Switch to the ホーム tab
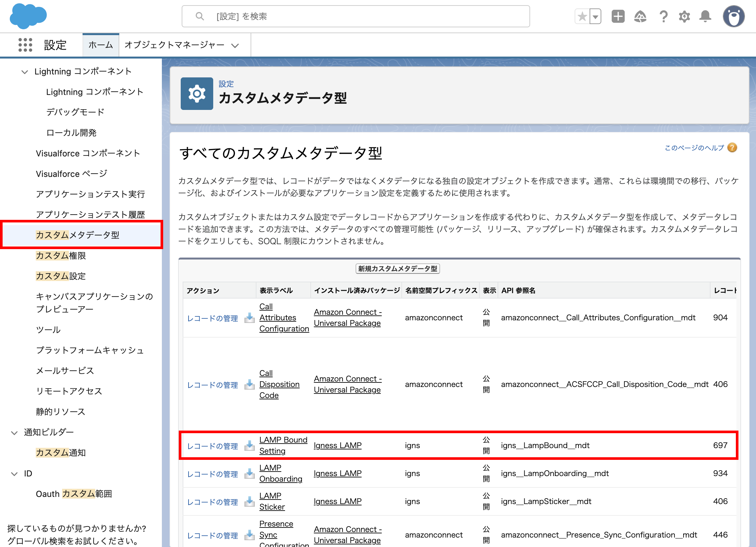This screenshot has width=756, height=547. [x=101, y=45]
